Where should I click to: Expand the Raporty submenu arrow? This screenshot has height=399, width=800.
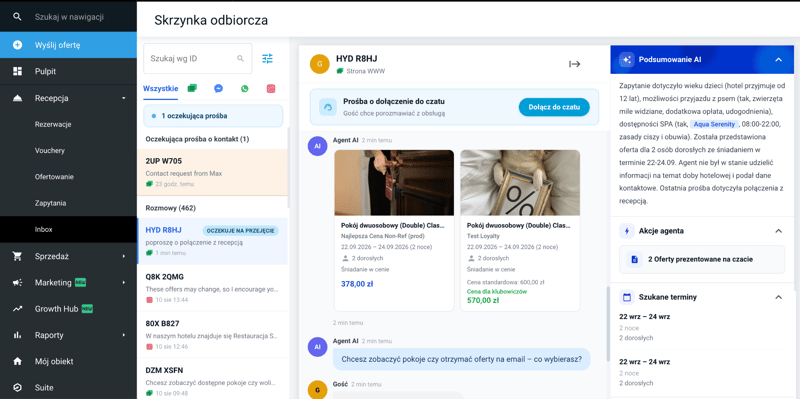pyautogui.click(x=123, y=335)
